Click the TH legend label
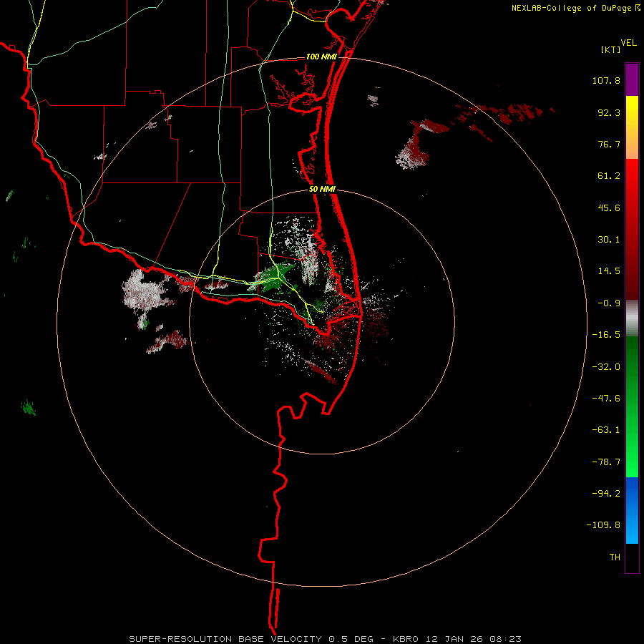The height and width of the screenshot is (644, 644). pyautogui.click(x=615, y=557)
